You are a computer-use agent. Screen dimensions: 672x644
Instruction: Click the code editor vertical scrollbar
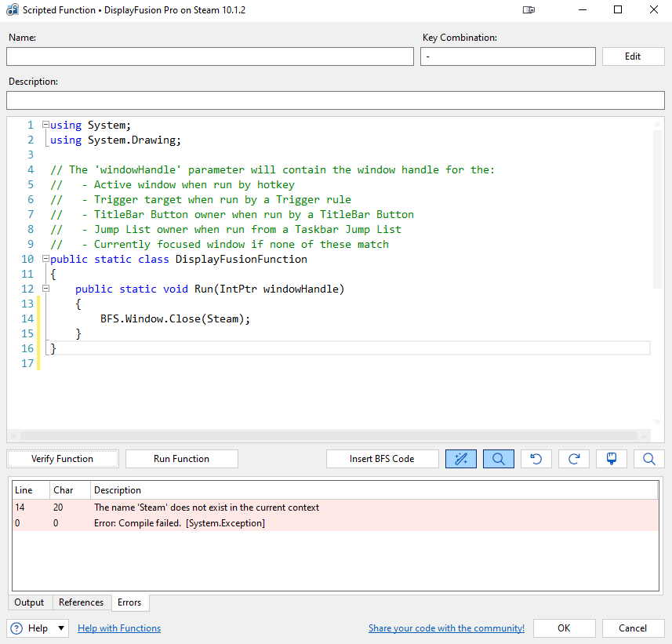point(658,208)
